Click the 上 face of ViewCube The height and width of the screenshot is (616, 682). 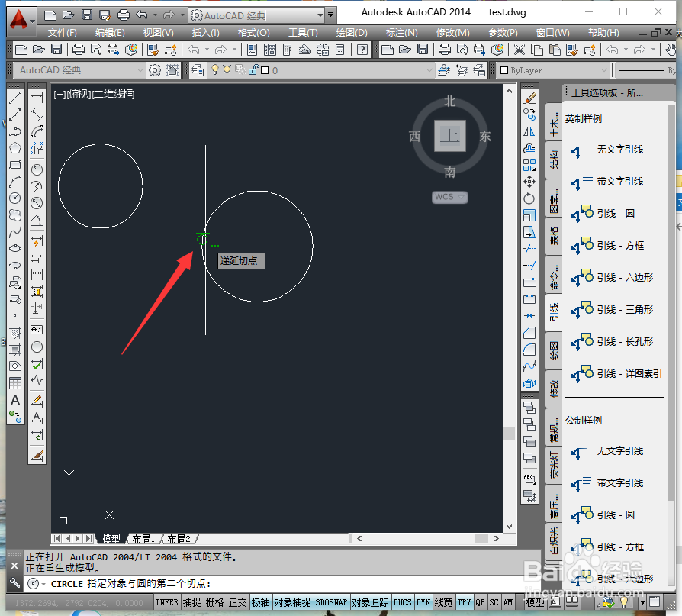450,136
